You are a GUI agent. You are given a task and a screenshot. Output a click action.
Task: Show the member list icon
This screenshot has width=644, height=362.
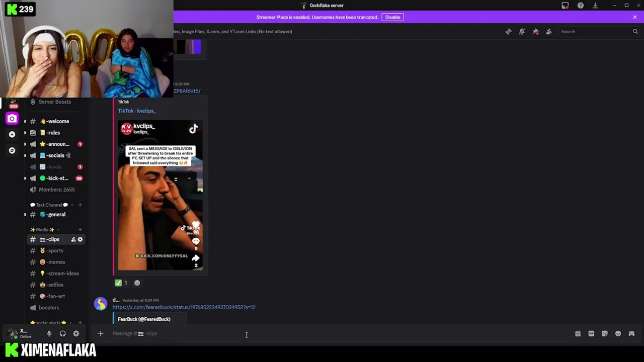[x=548, y=32]
